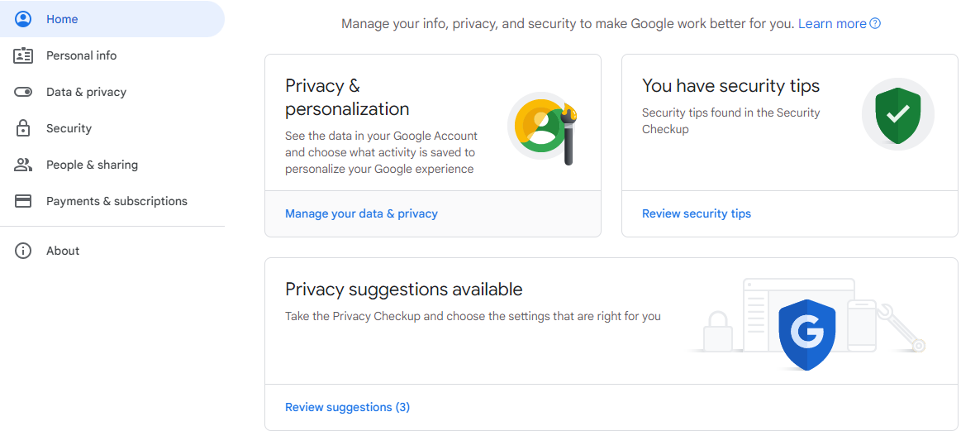
Task: Click the help question mark beside Learn more
Action: [875, 24]
